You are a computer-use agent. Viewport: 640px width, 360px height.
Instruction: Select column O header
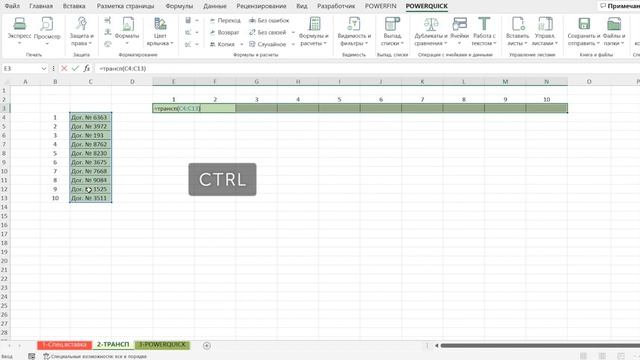coord(589,82)
